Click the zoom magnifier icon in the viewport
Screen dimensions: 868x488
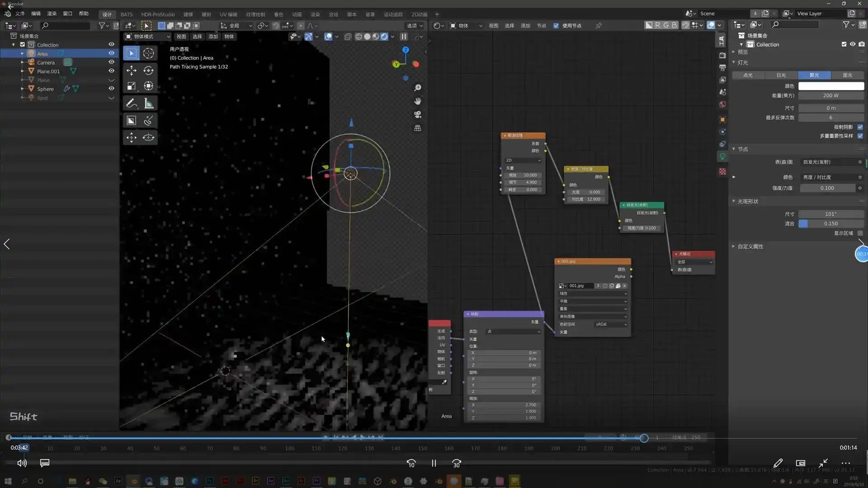pos(418,88)
